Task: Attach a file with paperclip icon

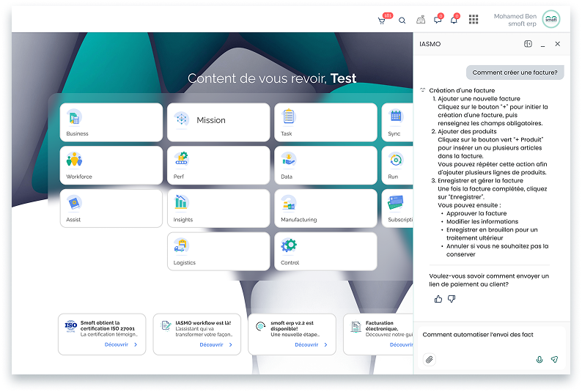Action: click(430, 359)
